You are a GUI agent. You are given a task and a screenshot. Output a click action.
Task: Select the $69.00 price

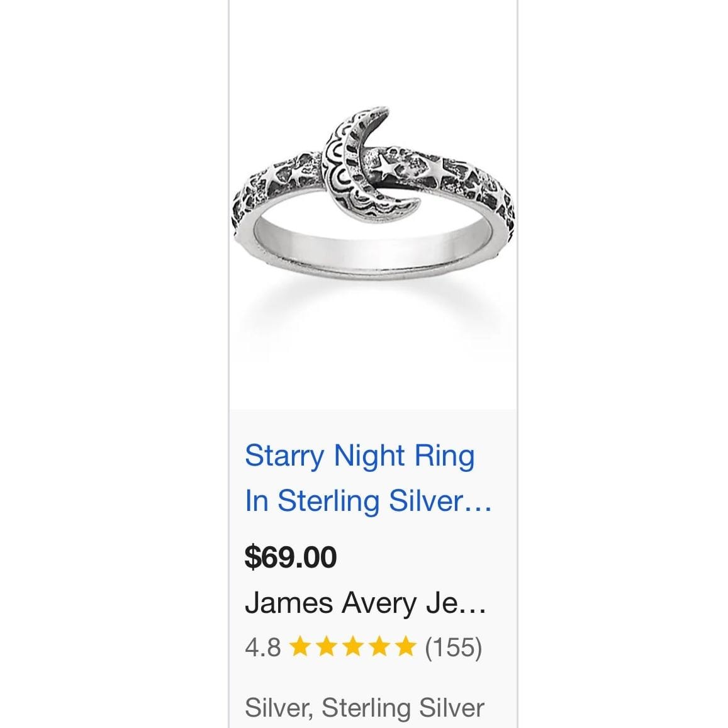click(291, 557)
